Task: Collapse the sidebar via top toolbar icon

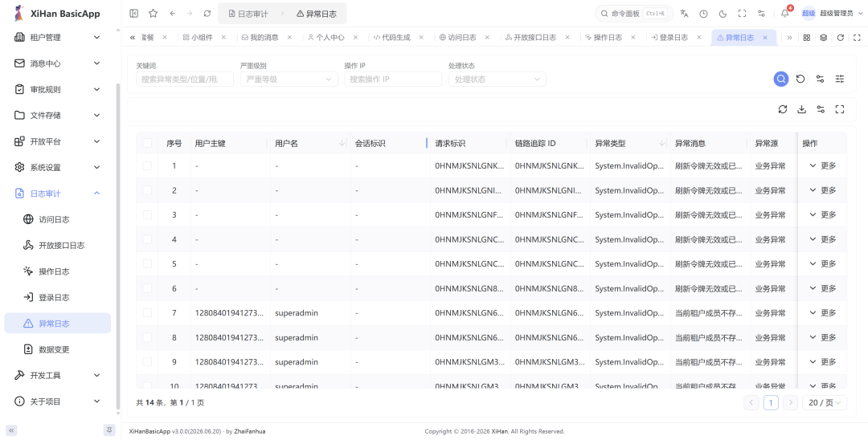Action: pos(134,14)
